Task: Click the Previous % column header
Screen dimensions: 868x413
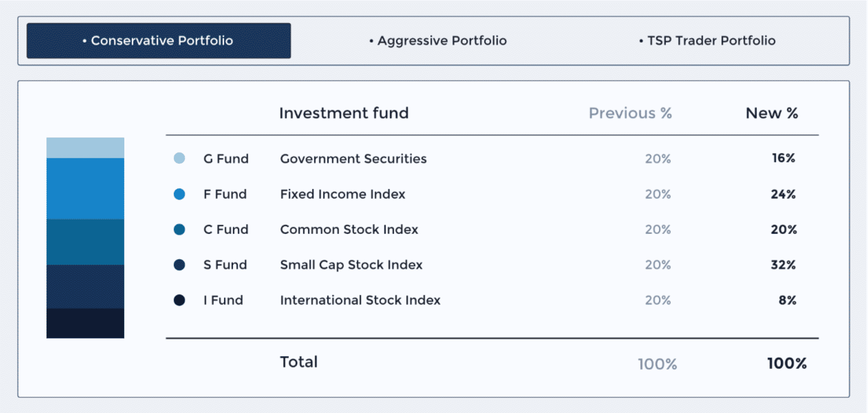Action: [x=630, y=113]
